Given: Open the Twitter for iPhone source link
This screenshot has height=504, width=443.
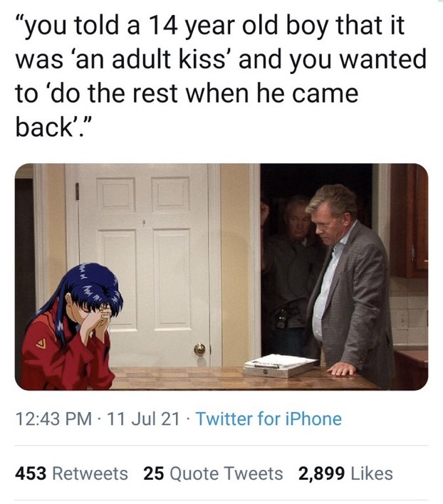Looking at the screenshot, I should (269, 419).
